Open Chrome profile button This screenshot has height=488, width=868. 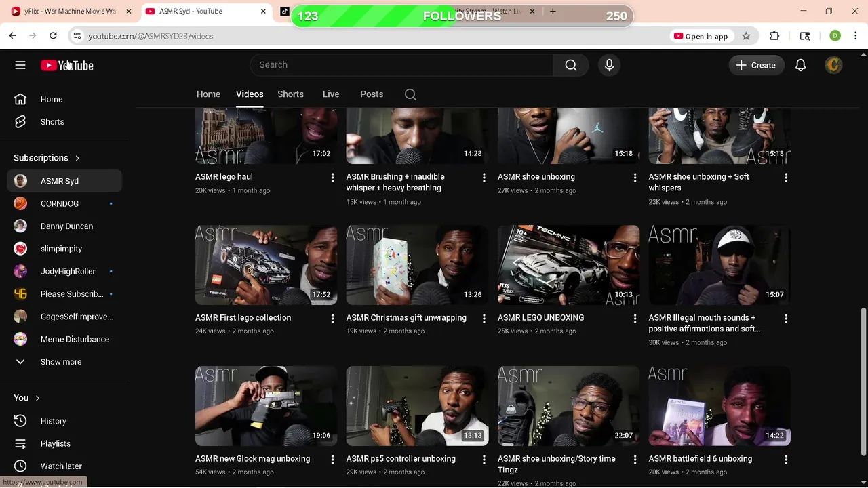tap(835, 36)
